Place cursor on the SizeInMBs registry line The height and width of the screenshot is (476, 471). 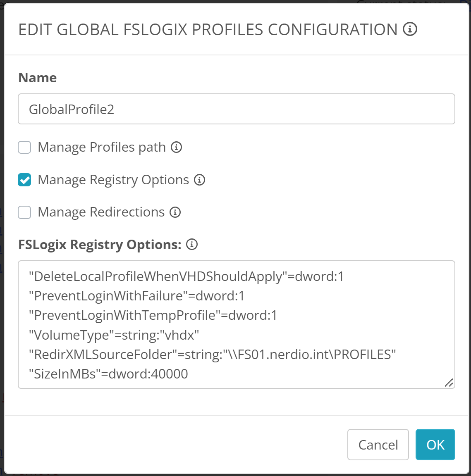click(x=108, y=374)
